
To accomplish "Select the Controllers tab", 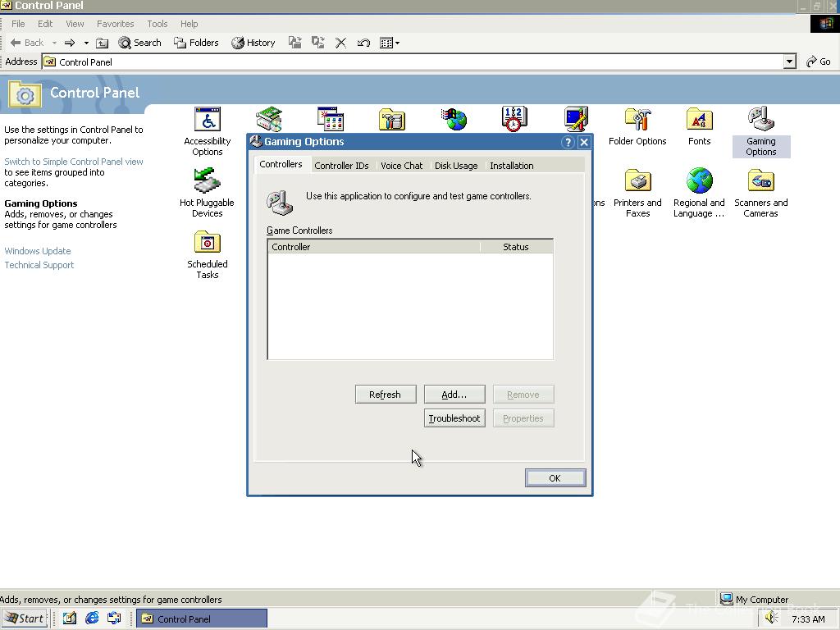I will point(281,164).
